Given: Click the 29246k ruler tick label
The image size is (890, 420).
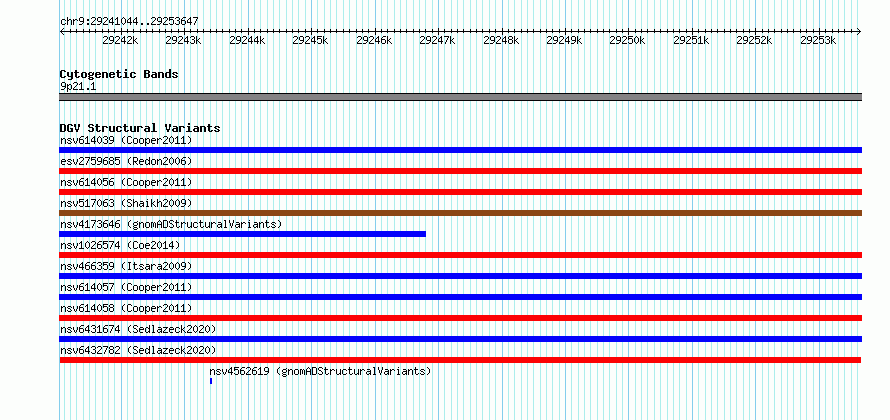Looking at the screenshot, I should tap(374, 40).
